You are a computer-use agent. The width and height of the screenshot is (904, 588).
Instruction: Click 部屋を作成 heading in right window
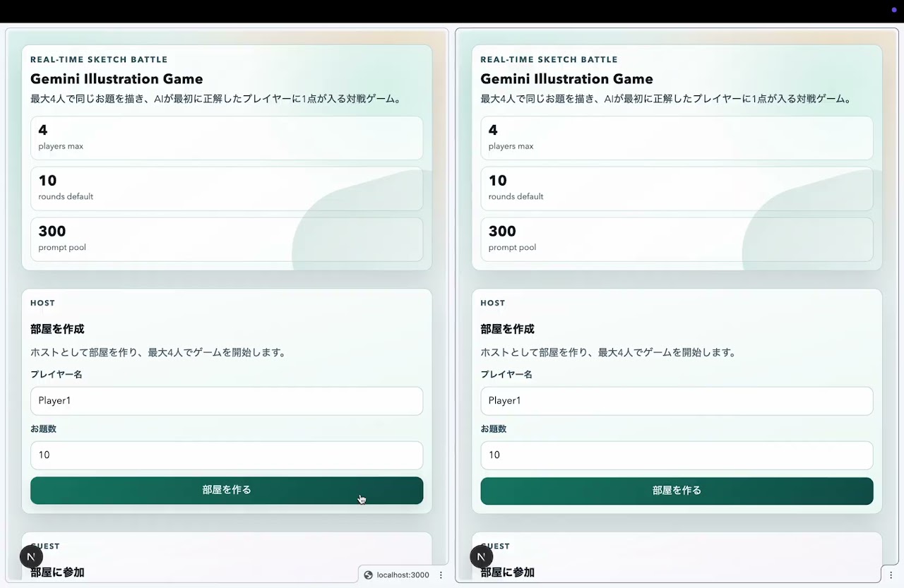click(x=507, y=329)
